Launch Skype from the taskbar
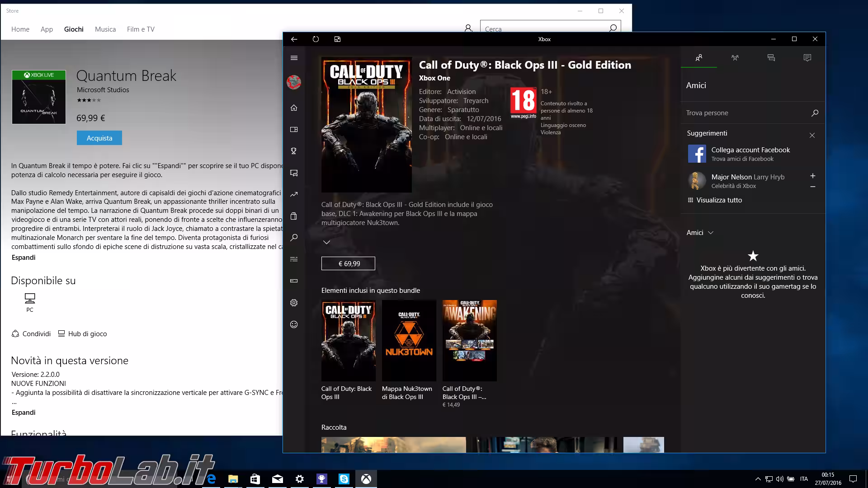Viewport: 868px width, 488px height. coord(344,479)
